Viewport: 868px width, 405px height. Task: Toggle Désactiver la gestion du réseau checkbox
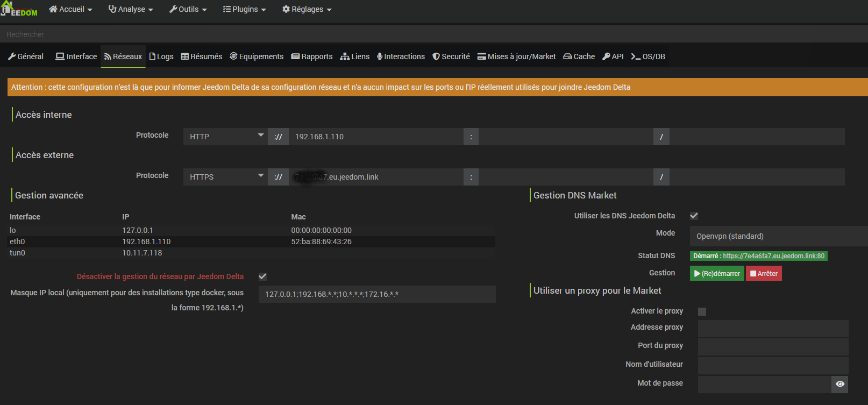coord(262,276)
